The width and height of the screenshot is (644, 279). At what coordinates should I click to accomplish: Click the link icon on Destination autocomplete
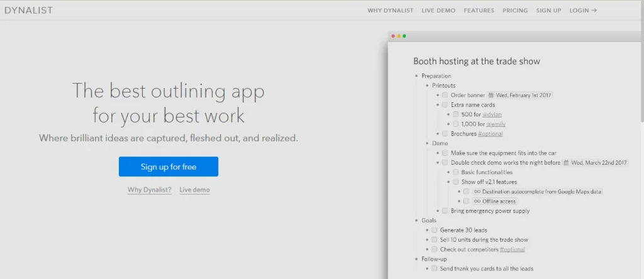coord(477,192)
